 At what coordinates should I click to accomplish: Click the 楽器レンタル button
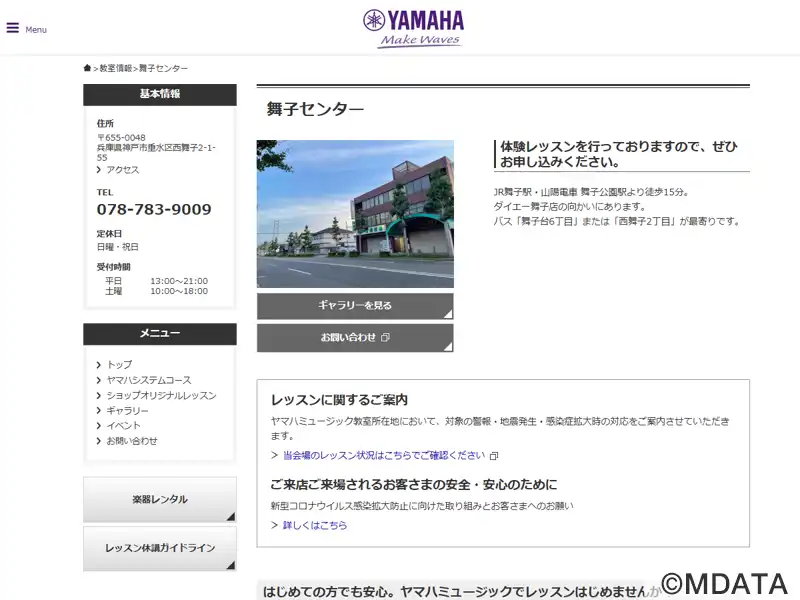point(160,499)
